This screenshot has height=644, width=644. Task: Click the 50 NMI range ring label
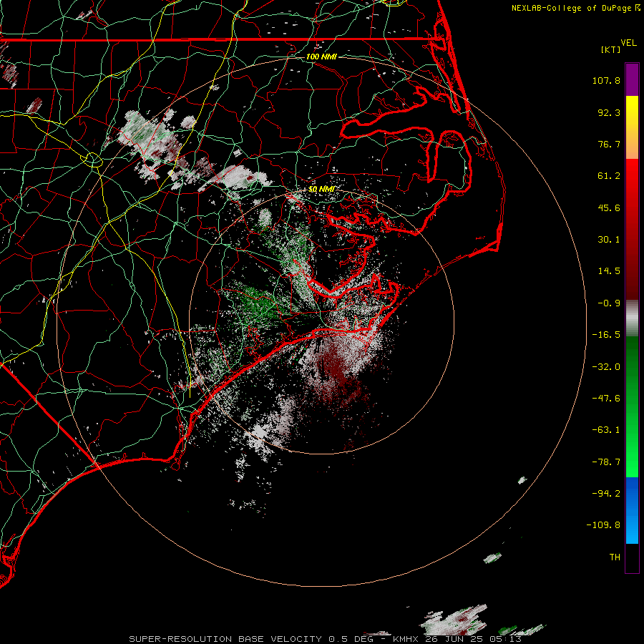[x=321, y=189]
